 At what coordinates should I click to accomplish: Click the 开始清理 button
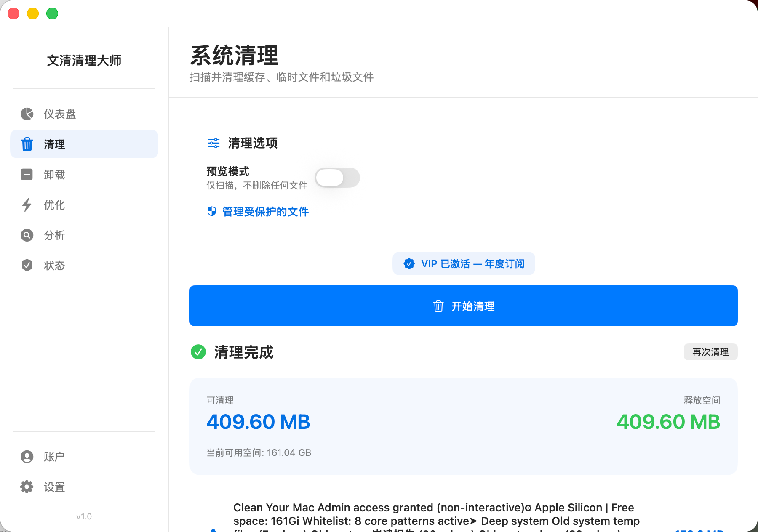(464, 306)
